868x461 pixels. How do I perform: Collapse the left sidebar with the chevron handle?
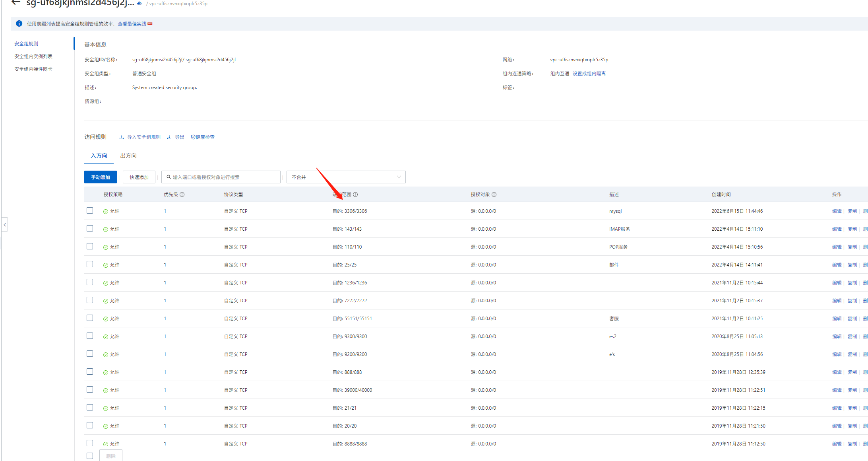point(4,224)
